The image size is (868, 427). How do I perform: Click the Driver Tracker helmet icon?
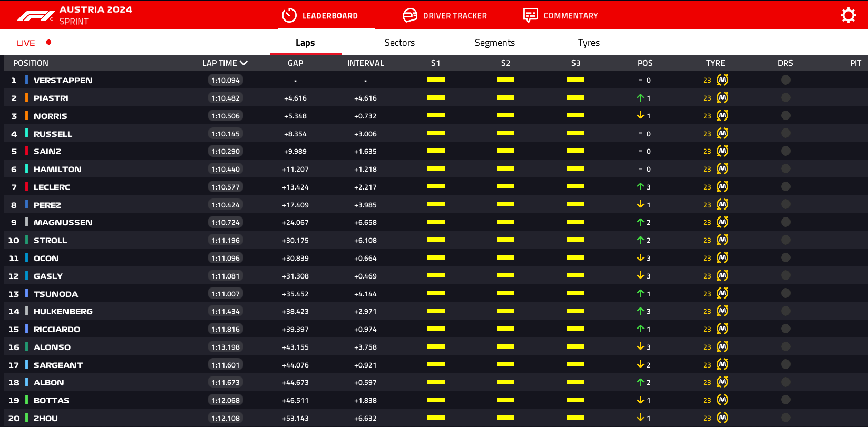[x=409, y=16]
